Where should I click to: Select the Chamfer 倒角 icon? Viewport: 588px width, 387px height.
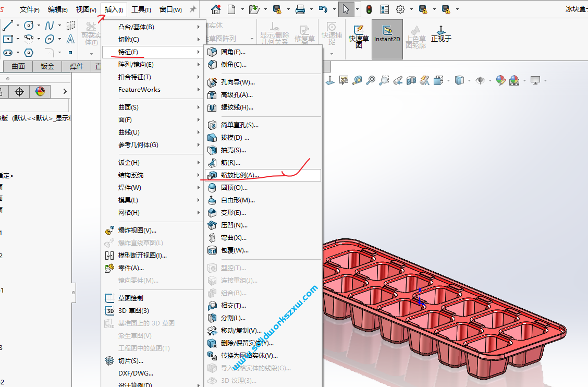[212, 65]
